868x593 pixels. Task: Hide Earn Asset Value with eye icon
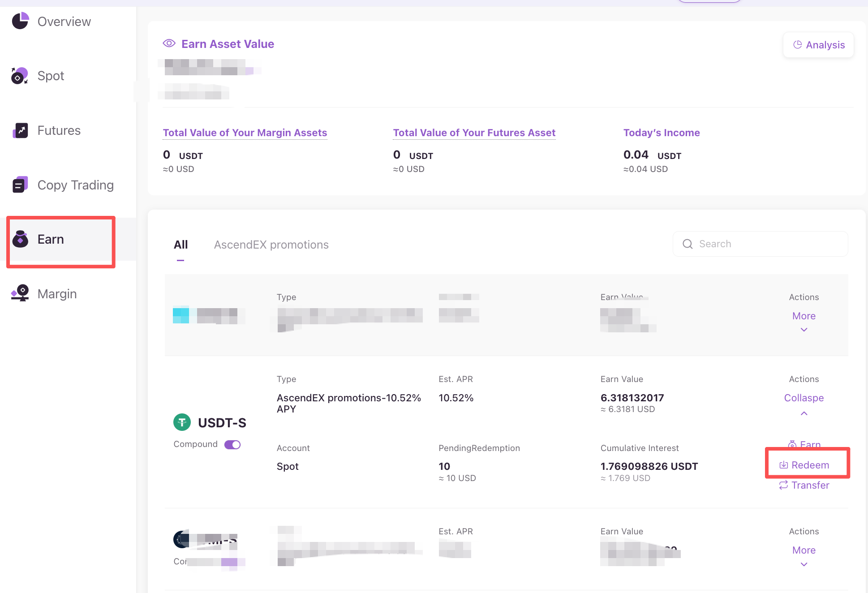[x=169, y=43]
